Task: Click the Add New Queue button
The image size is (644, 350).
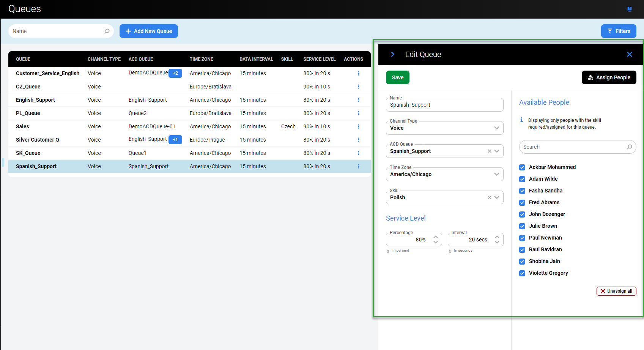Action: [149, 31]
